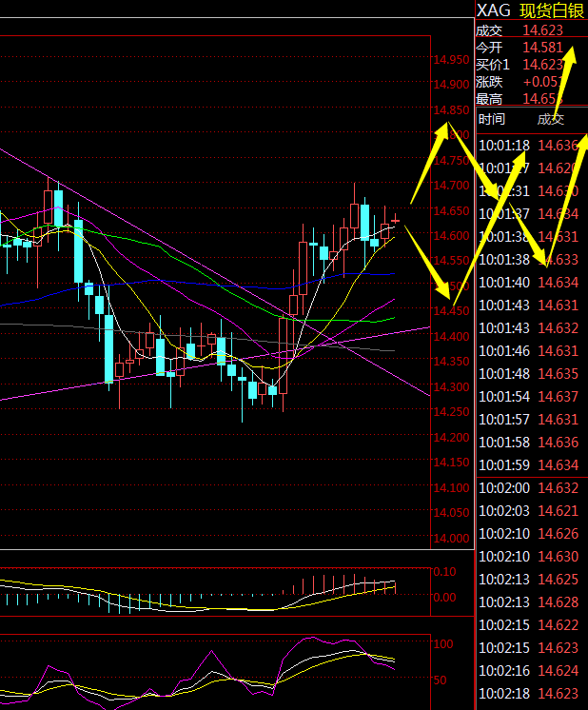588x710 pixels.
Task: Select the 涨跌 label in the quote panel
Action: 489,82
